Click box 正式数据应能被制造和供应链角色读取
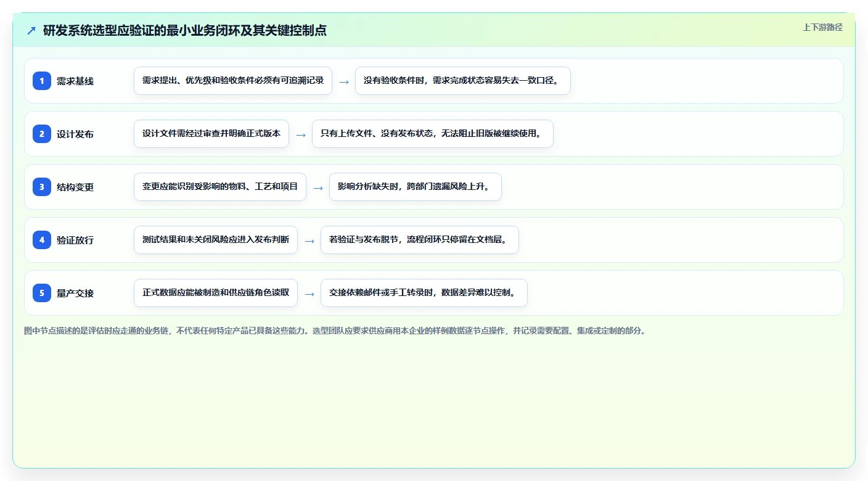Screen dimensions: 868x481 coord(216,293)
